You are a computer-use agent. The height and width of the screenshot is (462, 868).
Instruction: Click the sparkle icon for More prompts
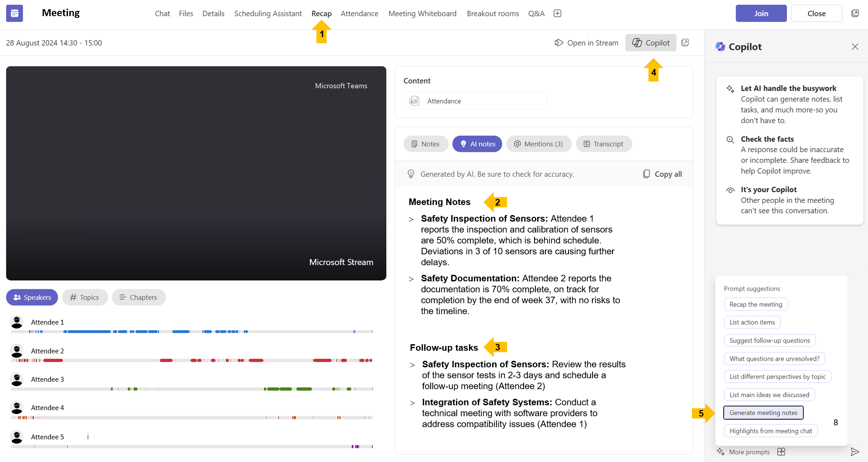coord(721,452)
